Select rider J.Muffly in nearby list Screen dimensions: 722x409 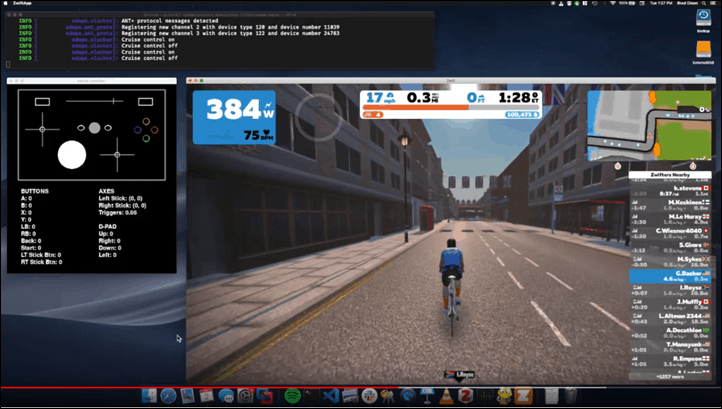pyautogui.click(x=670, y=305)
